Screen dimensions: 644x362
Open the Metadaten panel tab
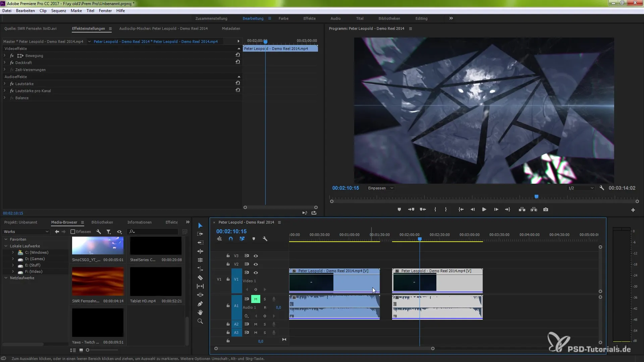click(x=231, y=28)
